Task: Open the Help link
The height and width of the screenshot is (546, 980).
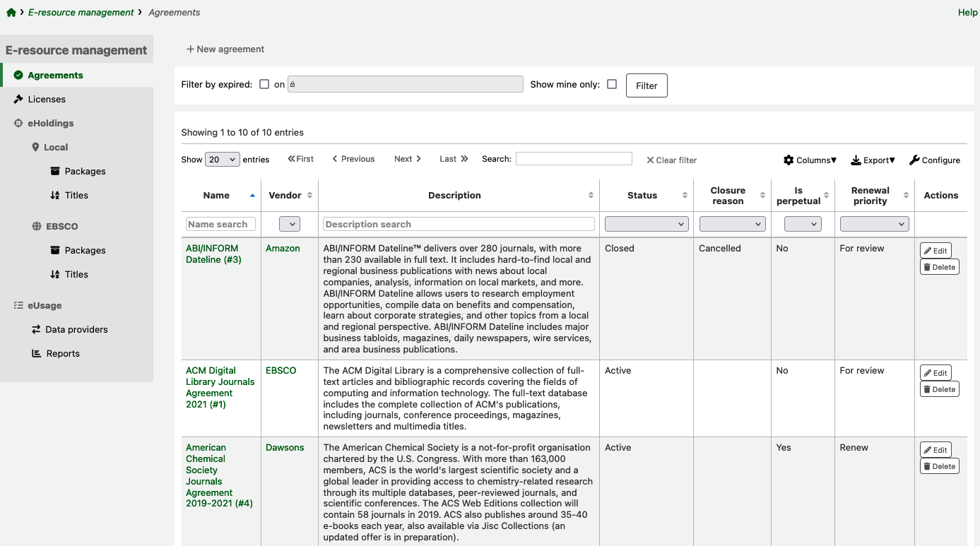Action: point(967,12)
